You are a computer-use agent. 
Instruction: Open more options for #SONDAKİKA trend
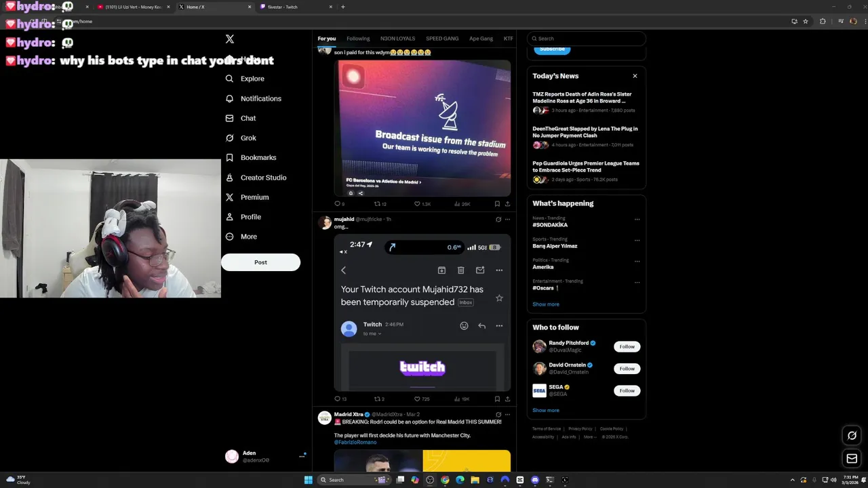(637, 220)
